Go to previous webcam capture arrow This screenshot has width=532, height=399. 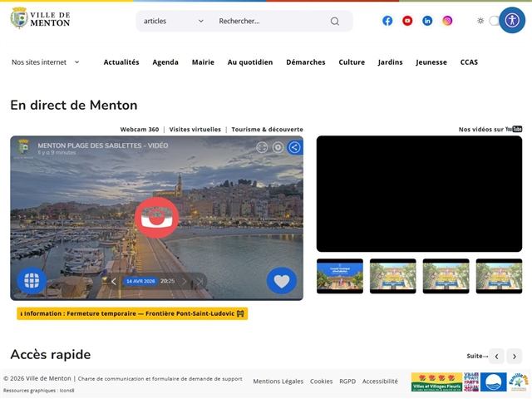click(x=114, y=281)
